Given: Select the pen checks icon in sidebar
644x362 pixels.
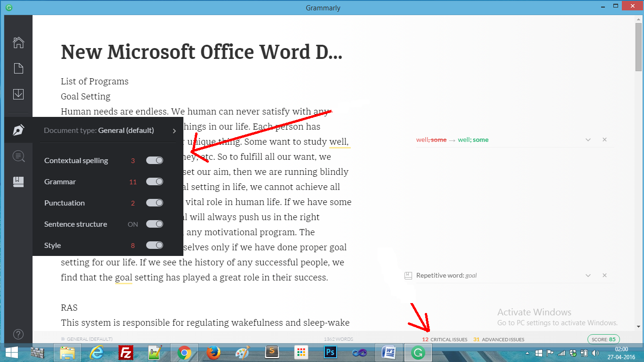Looking at the screenshot, I should point(18,130).
